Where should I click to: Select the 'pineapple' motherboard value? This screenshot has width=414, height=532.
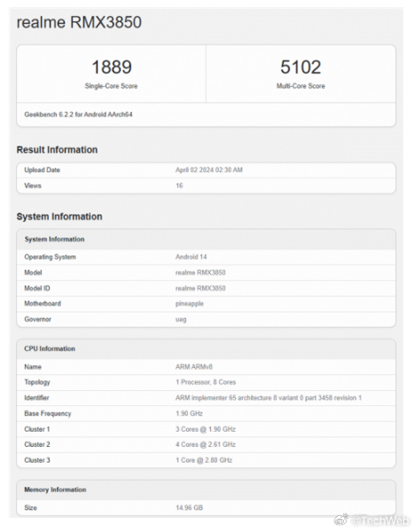pos(190,303)
